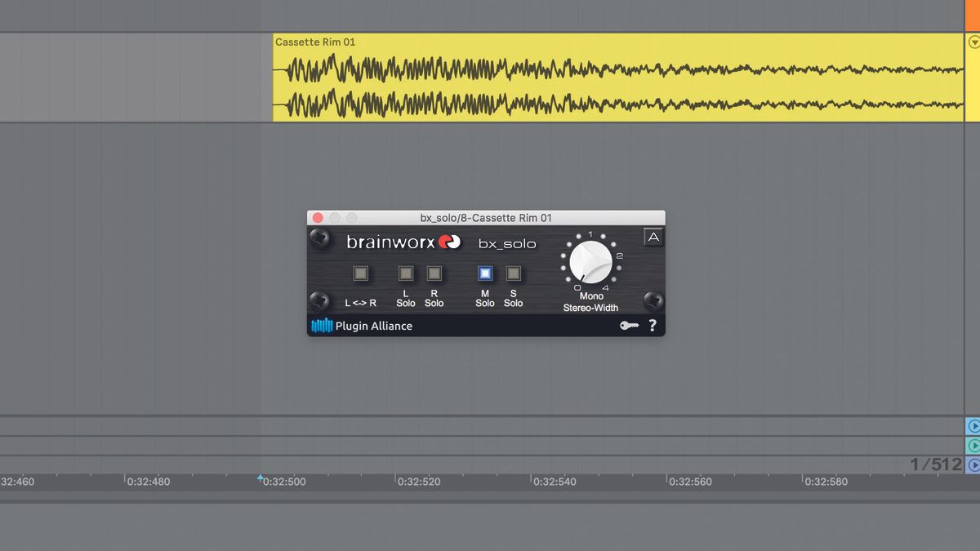This screenshot has width=980, height=551.
Task: Click the A icon in the plugin's top-right corner
Action: pos(653,236)
